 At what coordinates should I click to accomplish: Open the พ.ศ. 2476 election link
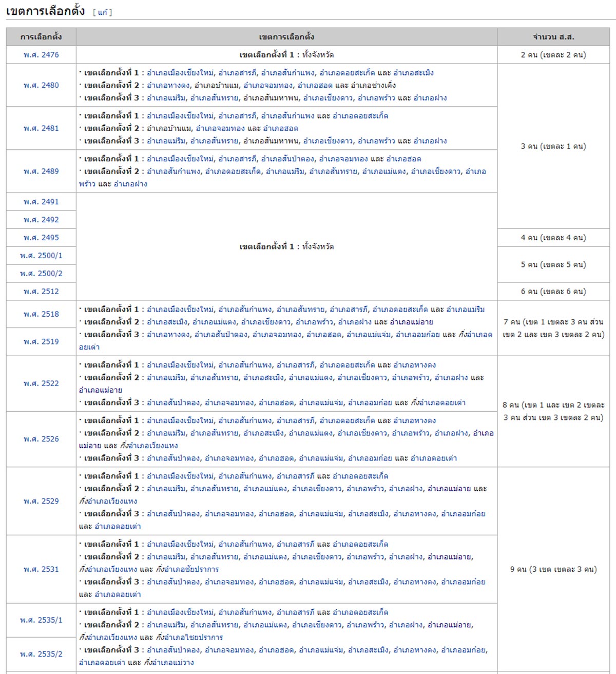tap(41, 55)
